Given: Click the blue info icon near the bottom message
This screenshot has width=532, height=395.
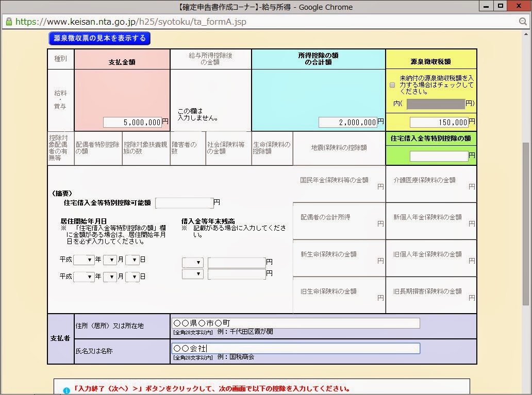Looking at the screenshot, I should click(65, 390).
